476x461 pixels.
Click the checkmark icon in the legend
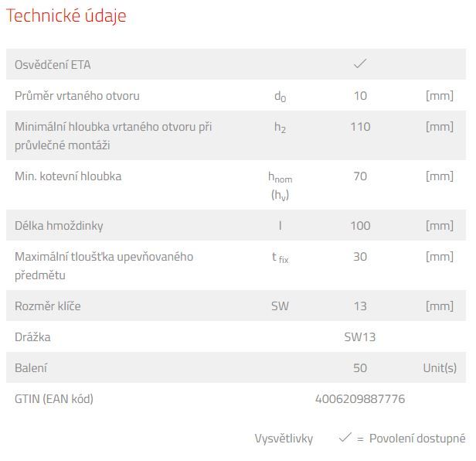point(345,438)
